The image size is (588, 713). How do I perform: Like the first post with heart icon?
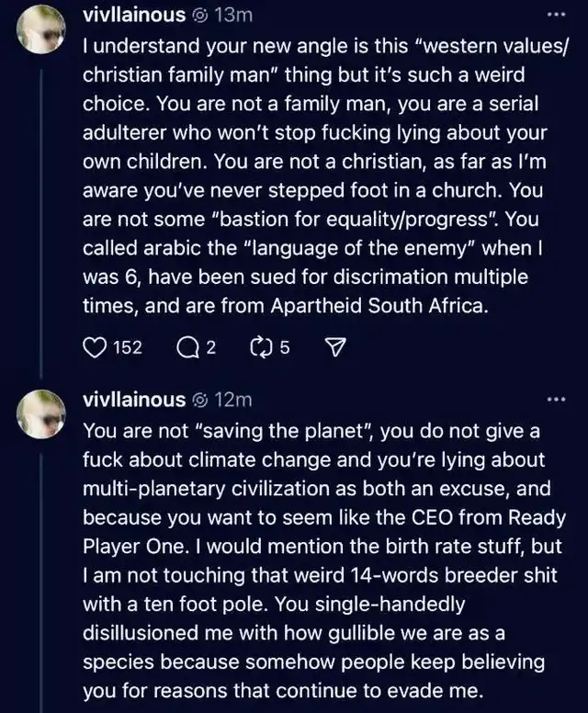(95, 347)
